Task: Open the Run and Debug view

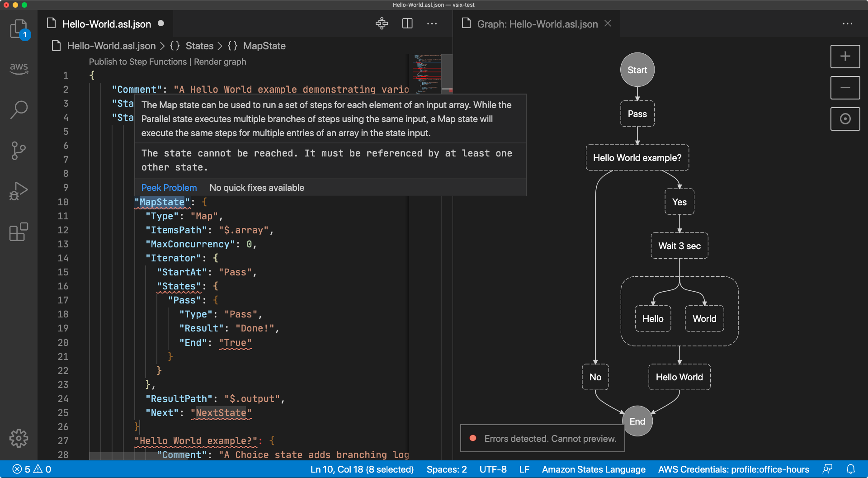Action: (19, 191)
